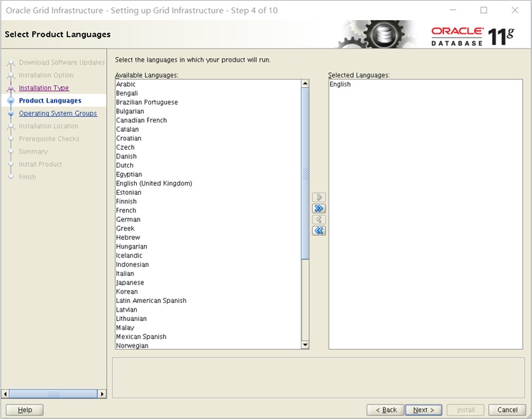Select Icelandic in the list

click(208, 256)
